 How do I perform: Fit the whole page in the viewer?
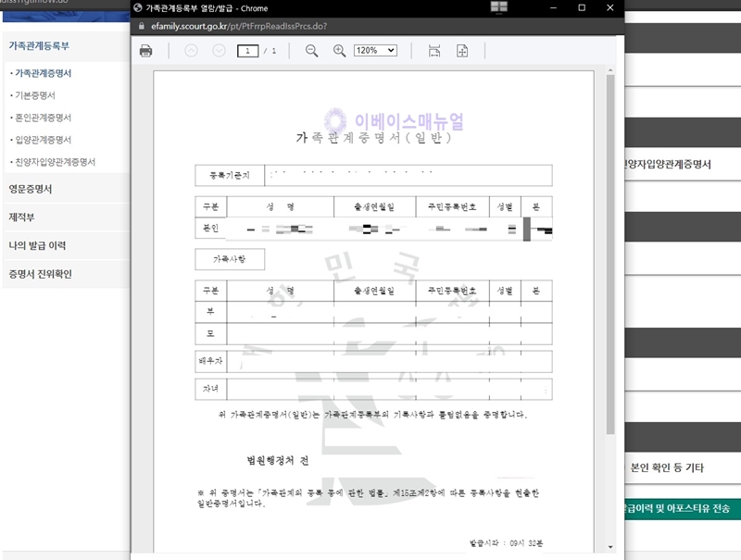462,51
